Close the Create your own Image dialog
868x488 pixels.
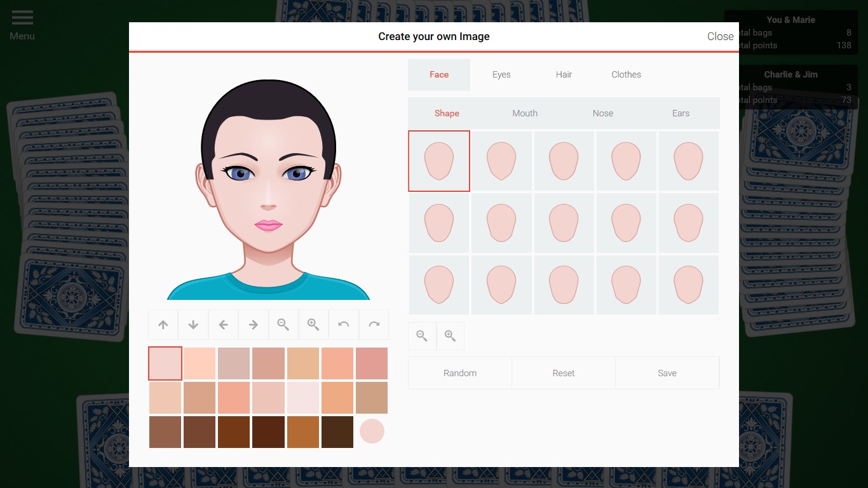(721, 36)
